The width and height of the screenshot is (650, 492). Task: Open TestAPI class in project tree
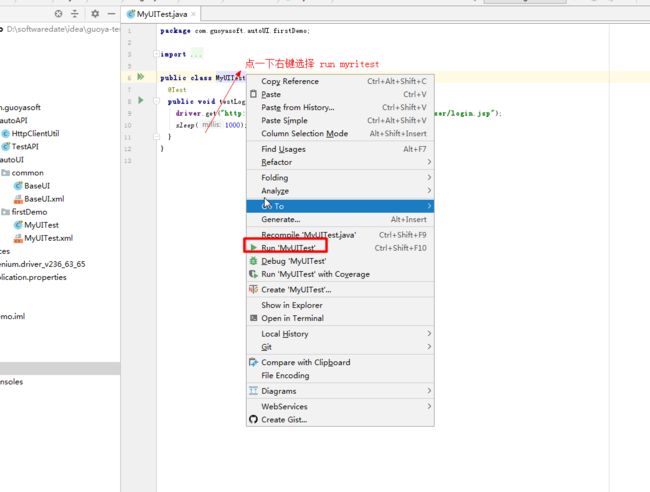click(x=25, y=147)
